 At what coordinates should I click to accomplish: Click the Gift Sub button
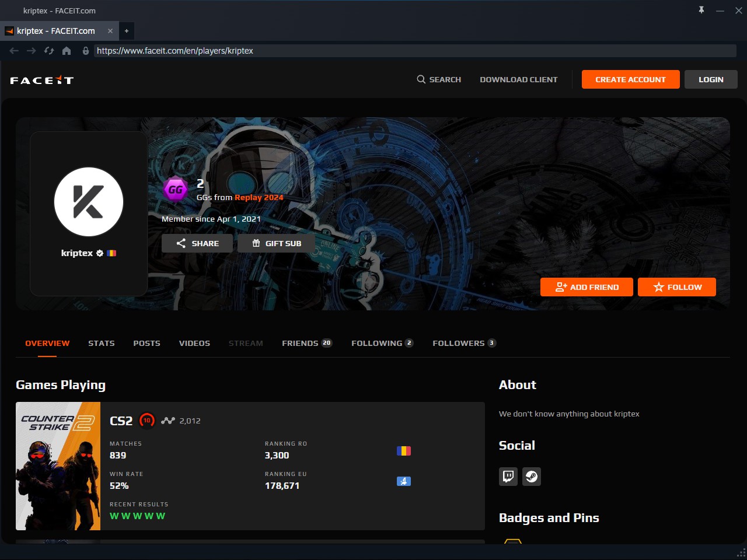pos(277,243)
